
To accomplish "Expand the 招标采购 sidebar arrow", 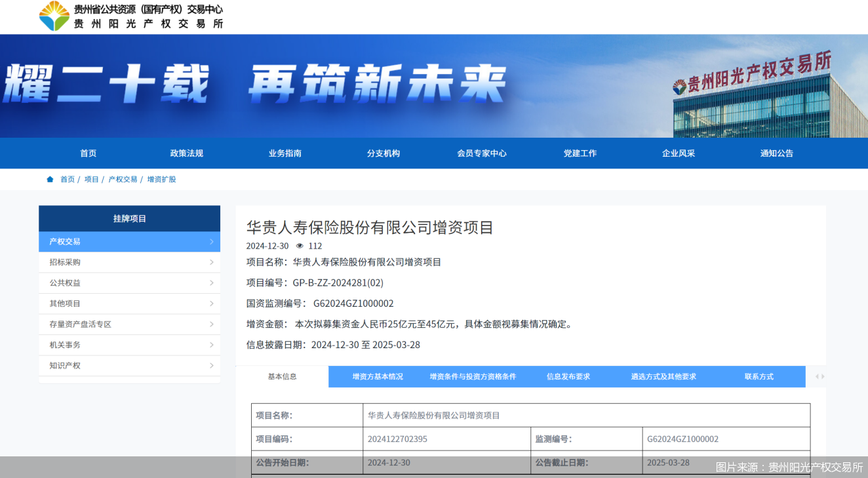I will (x=211, y=262).
